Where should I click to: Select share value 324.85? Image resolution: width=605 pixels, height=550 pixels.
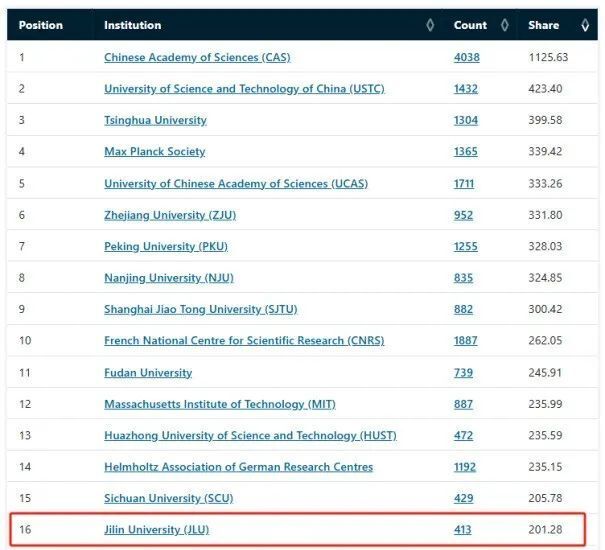[545, 278]
